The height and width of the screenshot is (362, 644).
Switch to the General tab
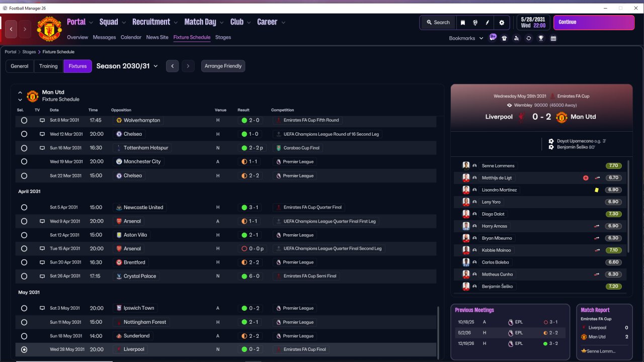[20, 66]
